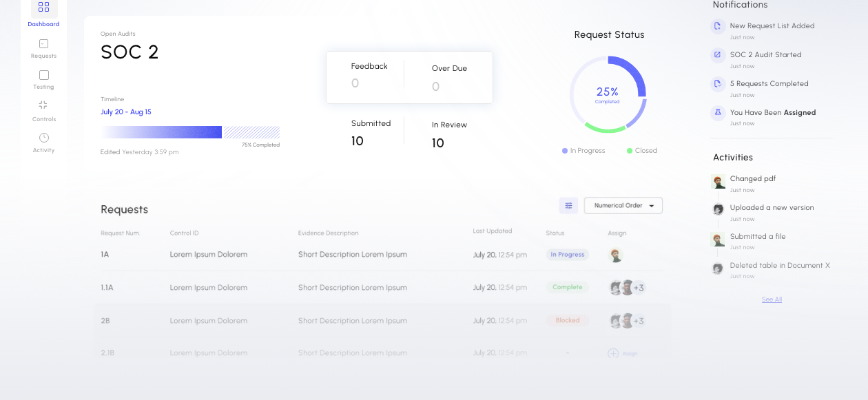Click the Lorem Ipsum Dolorem control ID in row 1A
Screen dimensions: 868x400
coord(209,255)
